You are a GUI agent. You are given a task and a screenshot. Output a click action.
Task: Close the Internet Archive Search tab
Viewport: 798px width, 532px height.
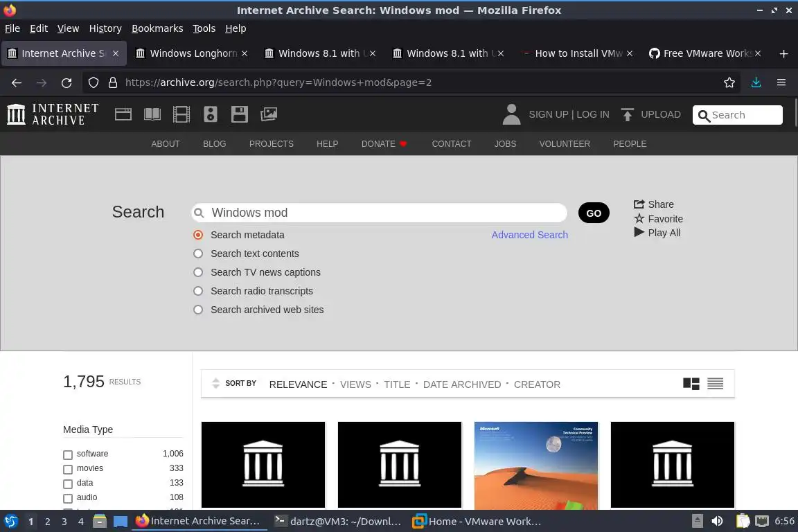coord(116,53)
